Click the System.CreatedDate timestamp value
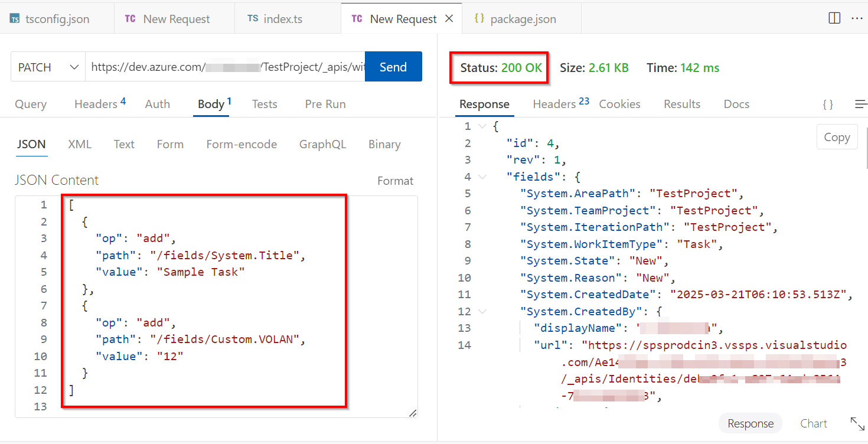The width and height of the screenshot is (868, 444). pyautogui.click(x=760, y=294)
